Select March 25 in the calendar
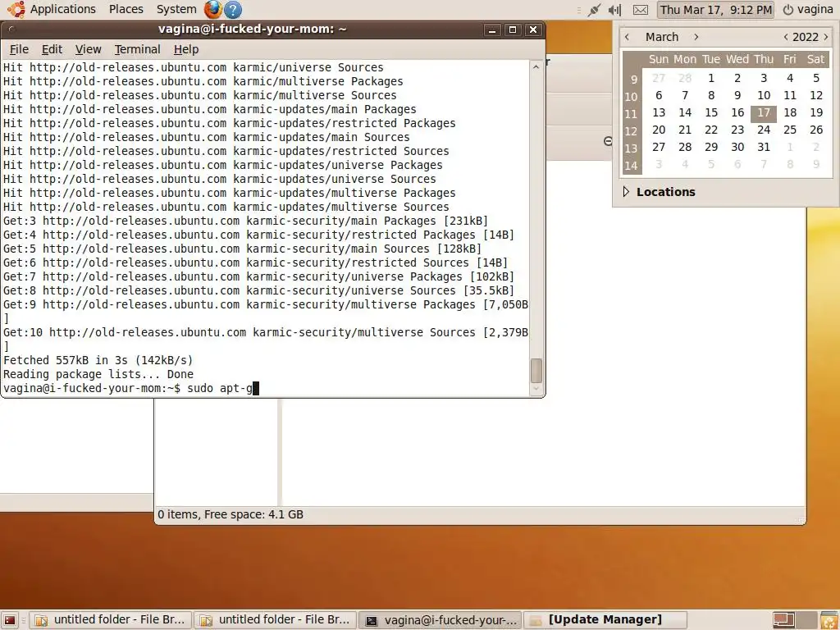Viewport: 840px width, 630px height. coord(790,130)
